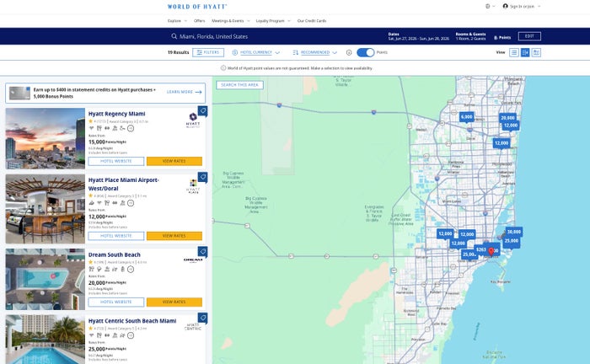Click Search This Area on map

239,85
